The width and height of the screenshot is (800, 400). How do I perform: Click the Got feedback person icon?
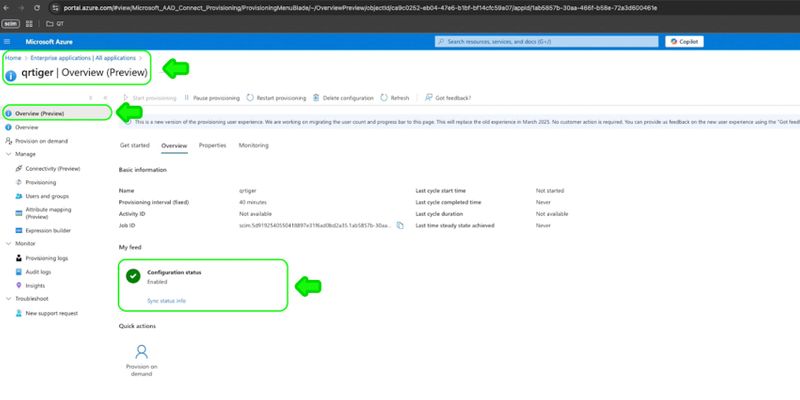point(429,97)
